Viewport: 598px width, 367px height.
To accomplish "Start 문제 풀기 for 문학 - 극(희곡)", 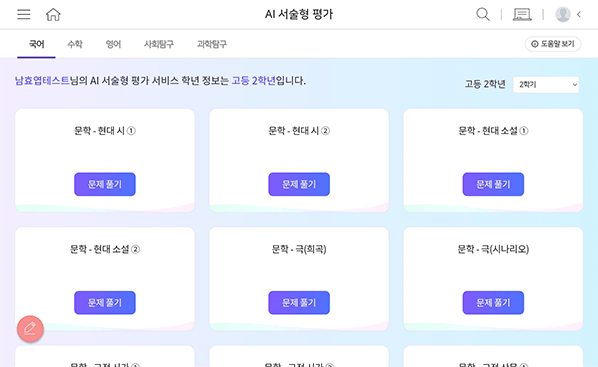I will [x=299, y=303].
